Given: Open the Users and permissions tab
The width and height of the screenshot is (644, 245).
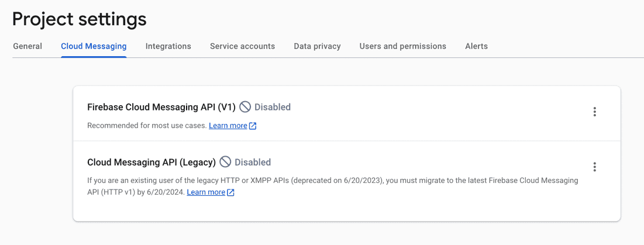Looking at the screenshot, I should (x=402, y=46).
